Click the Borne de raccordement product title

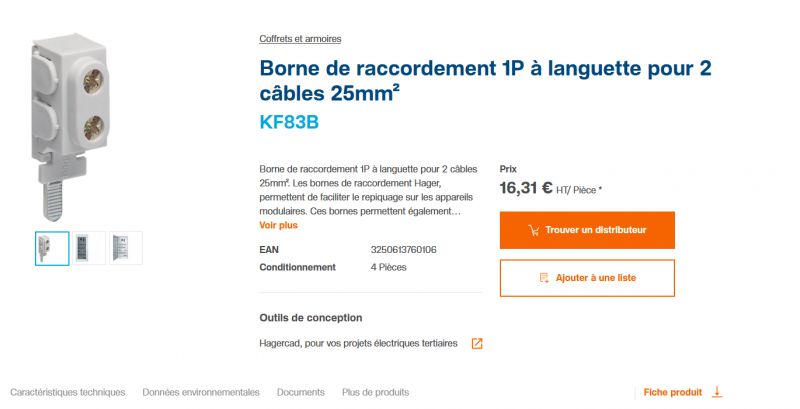coord(485,81)
